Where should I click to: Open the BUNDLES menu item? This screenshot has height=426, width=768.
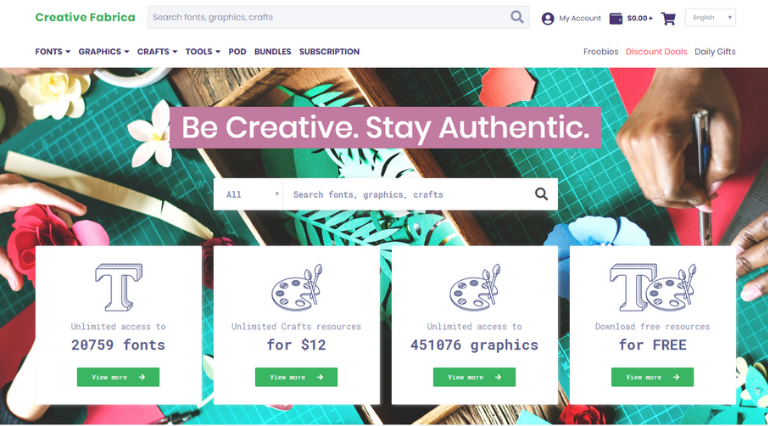click(x=272, y=51)
